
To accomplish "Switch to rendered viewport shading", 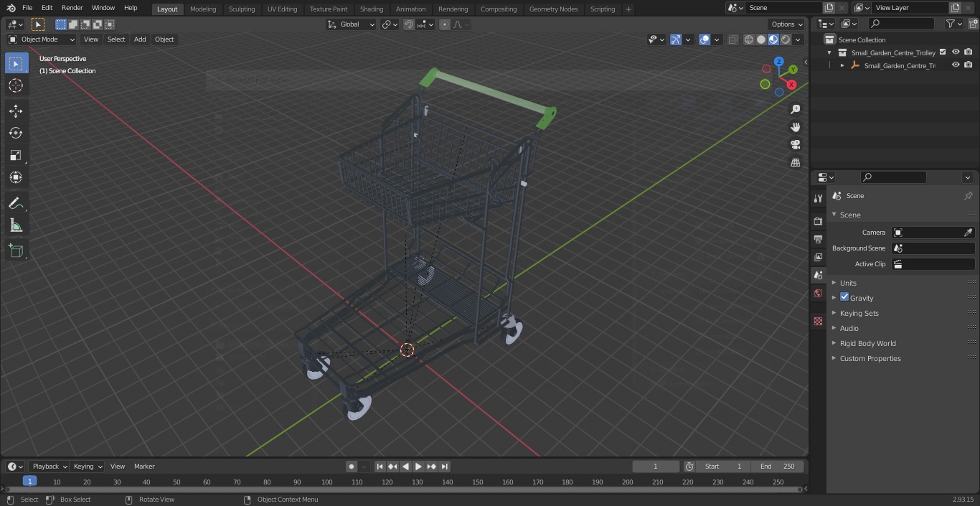I will [x=786, y=39].
